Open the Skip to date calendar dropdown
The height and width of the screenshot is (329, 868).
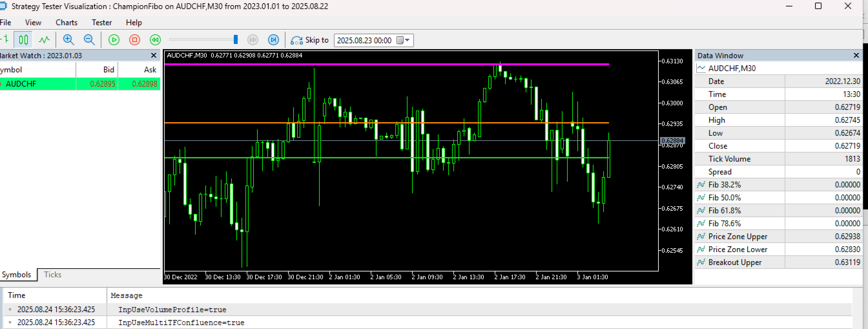pyautogui.click(x=404, y=40)
